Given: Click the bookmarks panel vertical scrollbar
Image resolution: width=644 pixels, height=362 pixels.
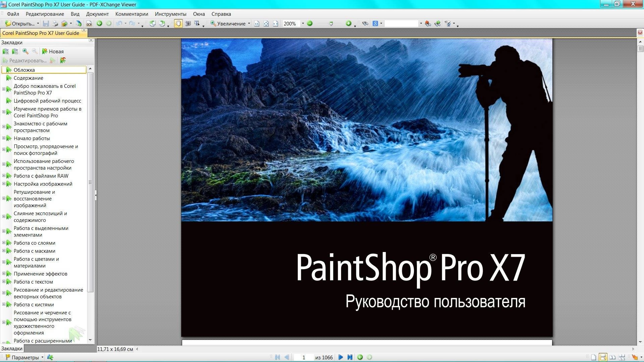Looking at the screenshot, I should pyautogui.click(x=90, y=182).
